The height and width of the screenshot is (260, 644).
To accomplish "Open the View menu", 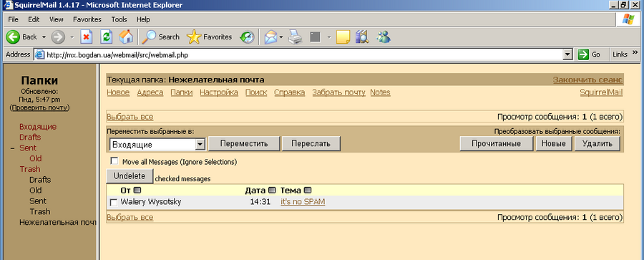I will (x=57, y=19).
